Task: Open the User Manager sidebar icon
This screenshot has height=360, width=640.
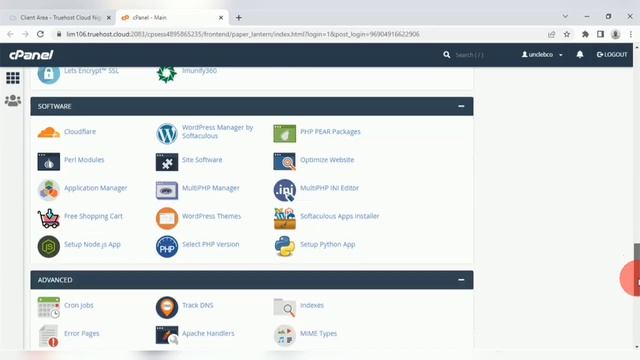Action: [13, 100]
